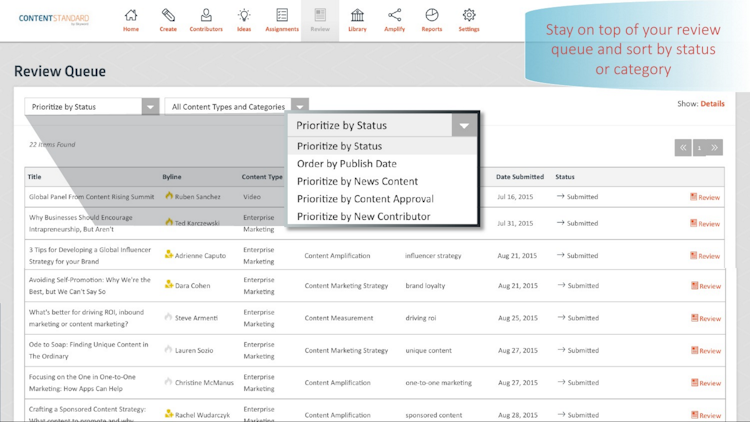Select Prioritize by Content Approval option
This screenshot has height=422, width=750.
coord(382,199)
